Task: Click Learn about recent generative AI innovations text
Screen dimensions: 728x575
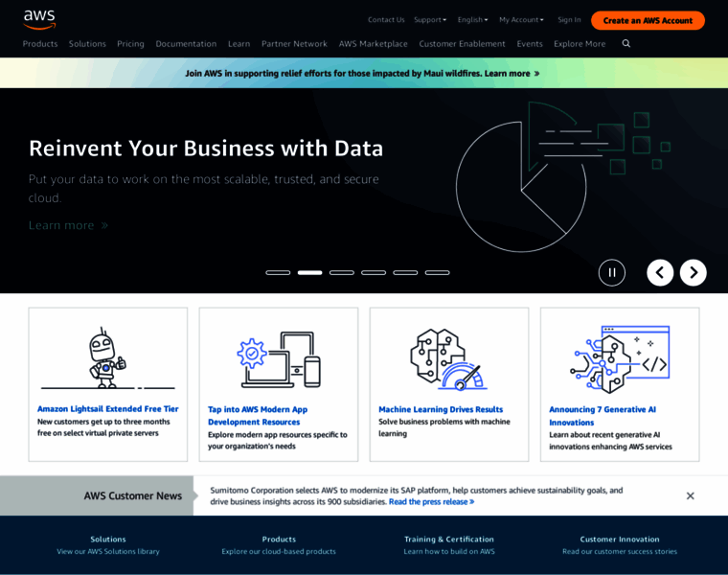Action: [x=610, y=441]
